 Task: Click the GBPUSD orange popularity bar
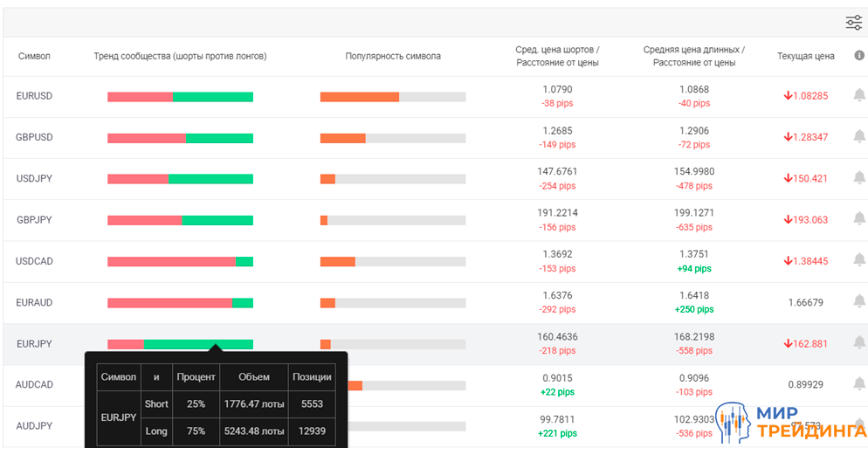pyautogui.click(x=342, y=138)
